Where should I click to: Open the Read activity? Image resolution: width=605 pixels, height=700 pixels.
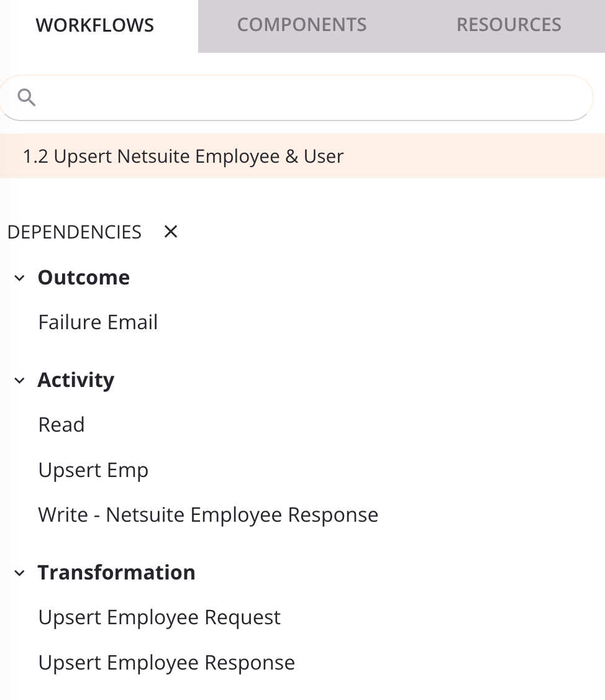(61, 424)
